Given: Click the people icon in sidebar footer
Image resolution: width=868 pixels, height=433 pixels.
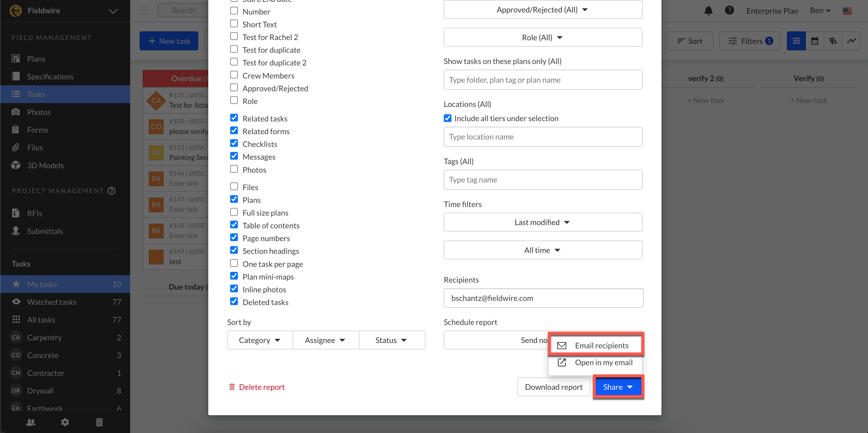Looking at the screenshot, I should pos(31,422).
